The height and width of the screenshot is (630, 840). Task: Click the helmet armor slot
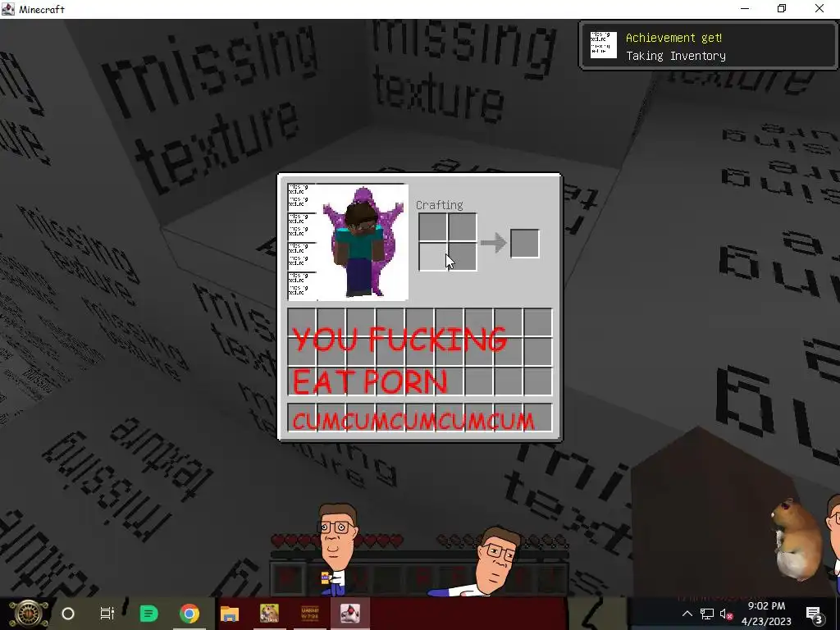click(302, 198)
